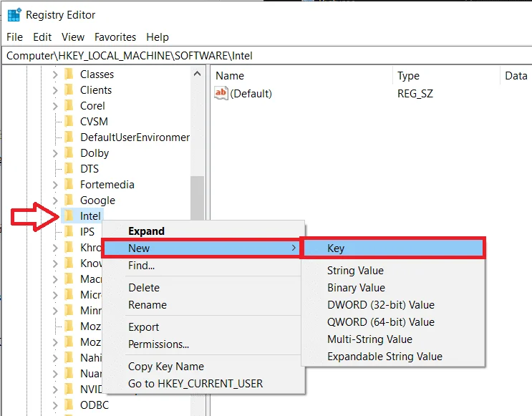This screenshot has height=416, width=532.
Task: Select the Classes tree key label
Action: (x=97, y=74)
